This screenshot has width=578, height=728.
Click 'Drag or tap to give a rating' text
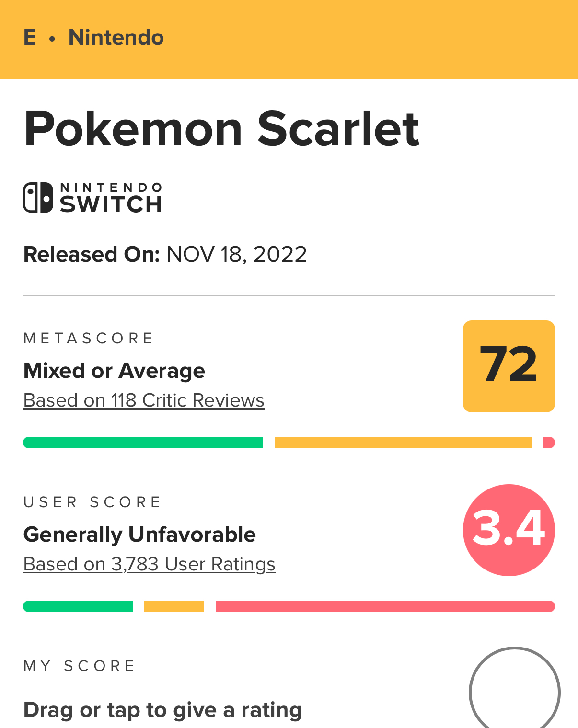pyautogui.click(x=162, y=710)
